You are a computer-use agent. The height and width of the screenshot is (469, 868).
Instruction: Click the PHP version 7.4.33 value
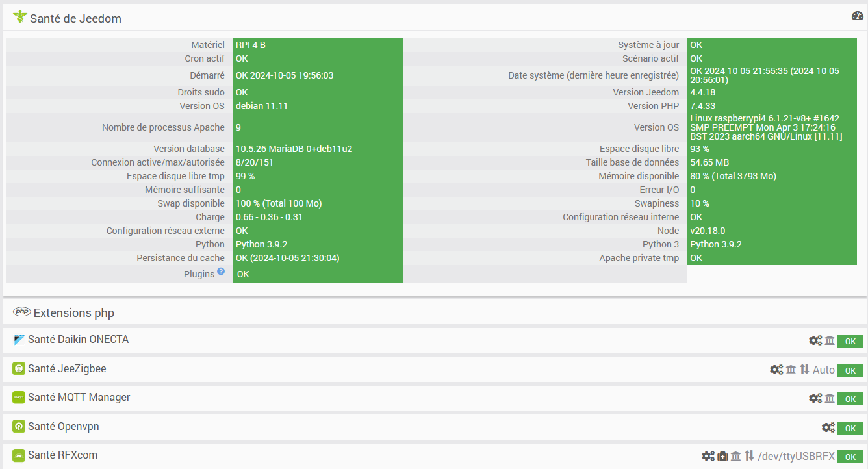pyautogui.click(x=702, y=106)
